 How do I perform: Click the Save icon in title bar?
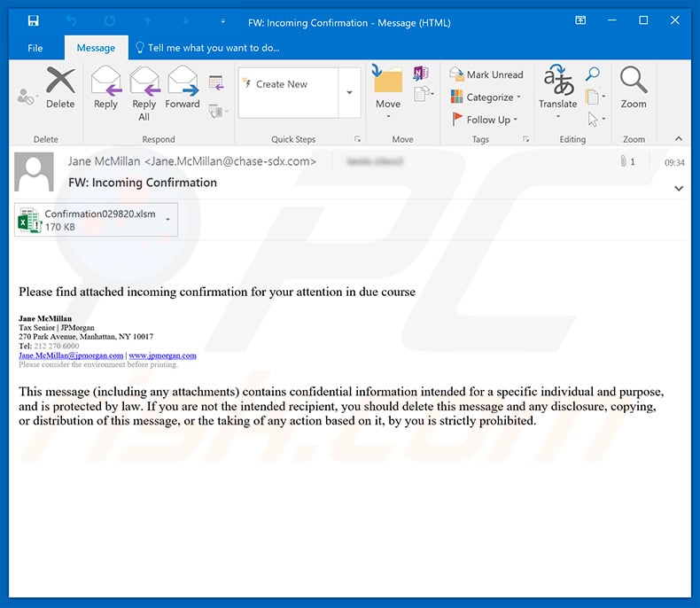34,21
